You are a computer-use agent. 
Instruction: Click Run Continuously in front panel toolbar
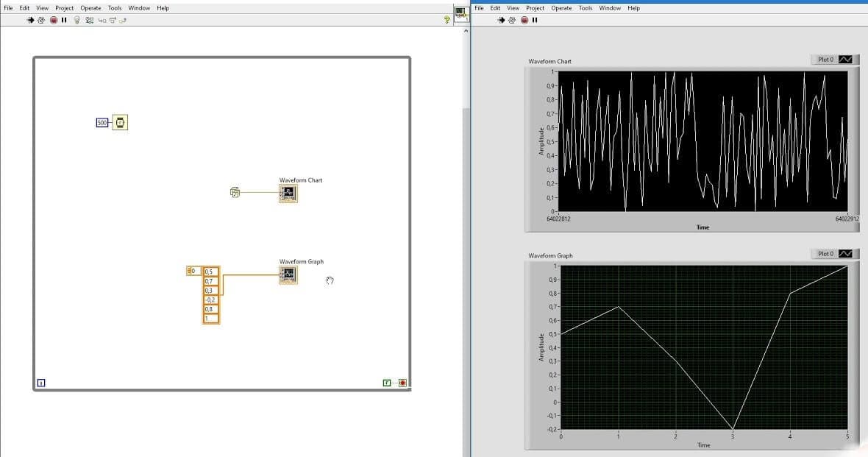(512, 20)
